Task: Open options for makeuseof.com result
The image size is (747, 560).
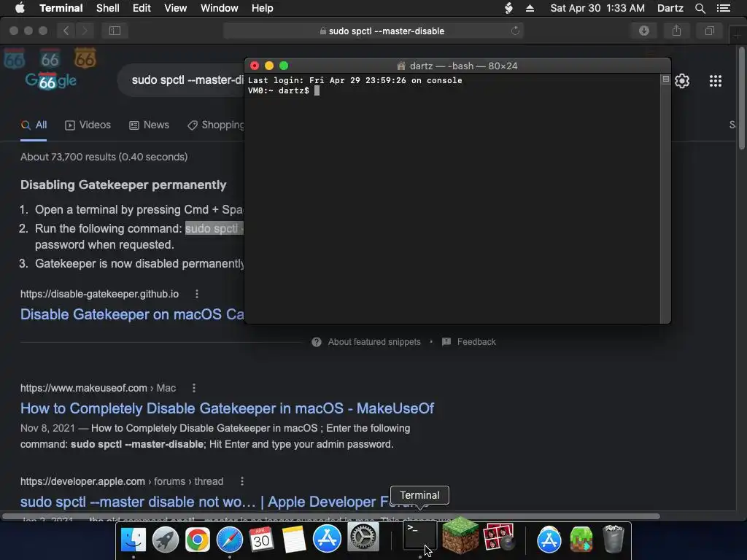Action: [194, 388]
